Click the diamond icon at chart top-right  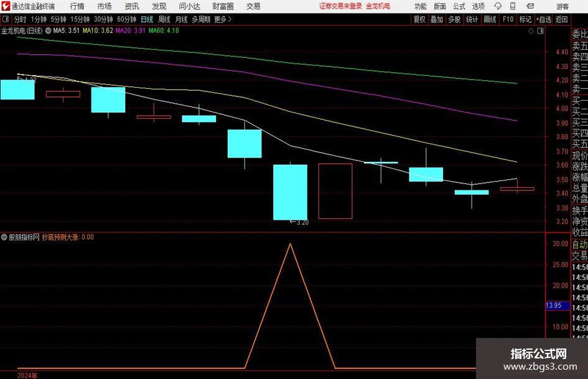(x=531, y=30)
